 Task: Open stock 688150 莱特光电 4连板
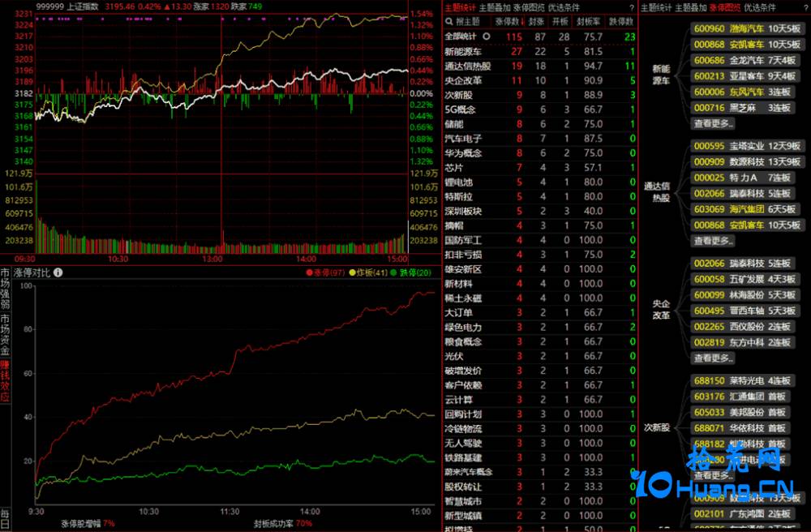[743, 380]
